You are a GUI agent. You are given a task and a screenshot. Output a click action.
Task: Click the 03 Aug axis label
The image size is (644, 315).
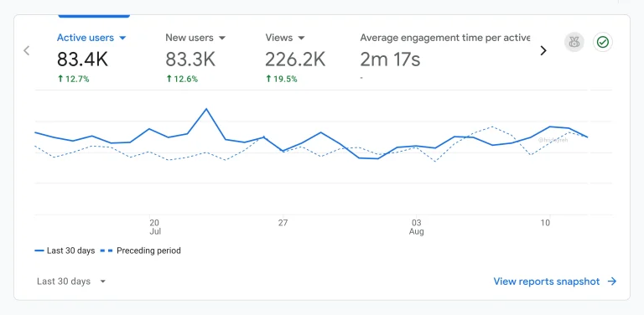417,227
